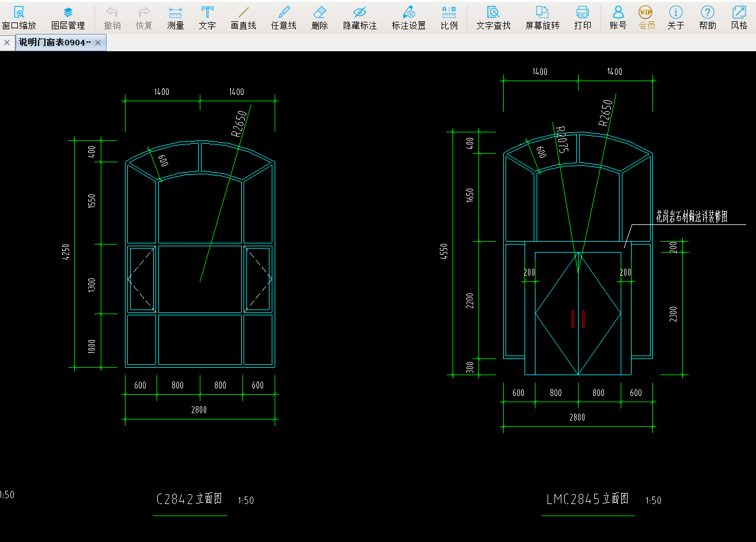Click the 1650 dimension on right drawing

(x=469, y=196)
